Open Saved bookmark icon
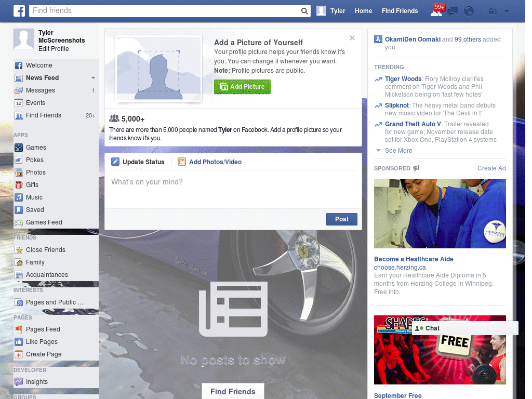Viewport: 532px width, 399px height. [19, 210]
